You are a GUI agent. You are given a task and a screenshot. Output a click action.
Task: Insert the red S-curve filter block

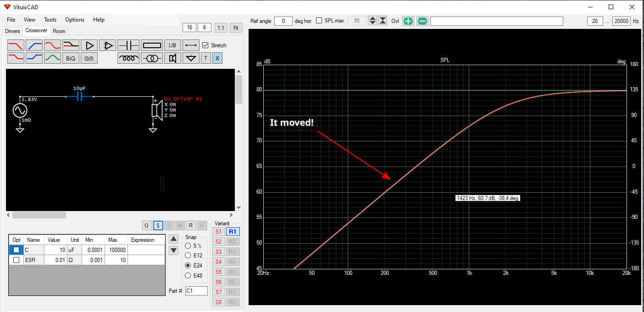[53, 45]
